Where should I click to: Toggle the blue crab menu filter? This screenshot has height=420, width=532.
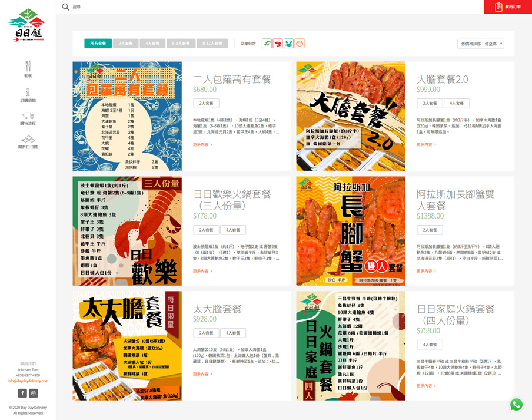(288, 44)
